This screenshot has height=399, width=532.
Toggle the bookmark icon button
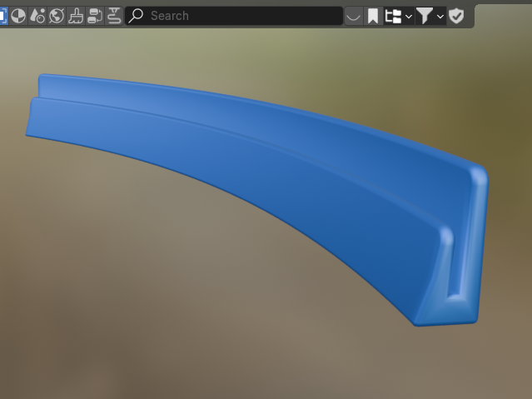point(373,15)
